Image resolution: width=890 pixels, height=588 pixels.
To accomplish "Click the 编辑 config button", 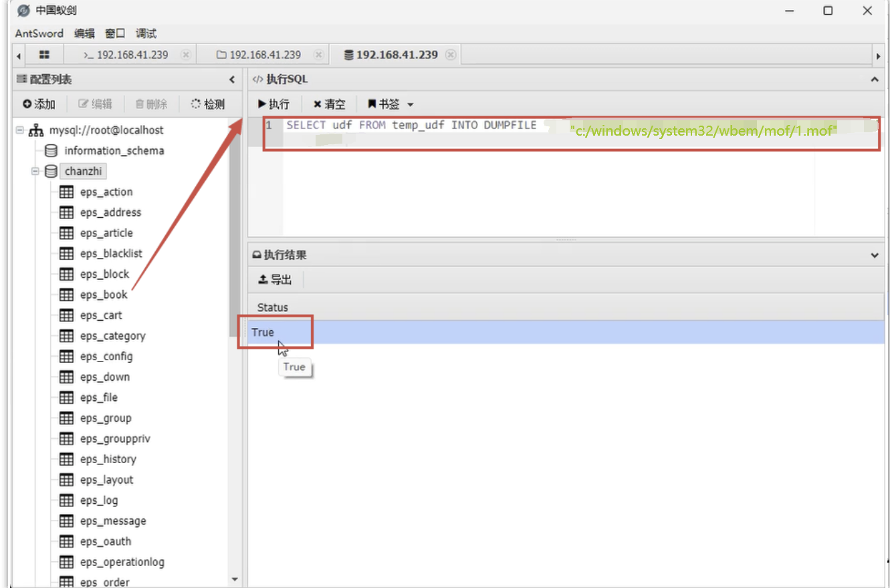I will [96, 104].
